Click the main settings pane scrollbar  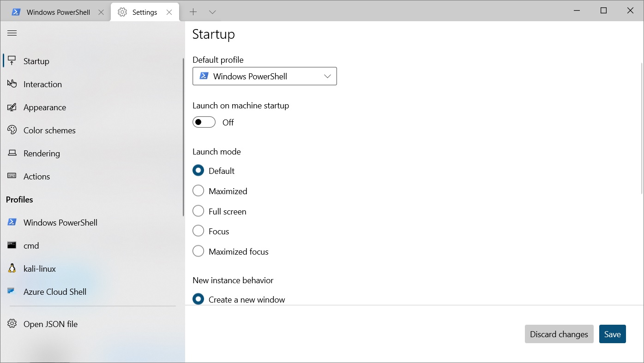(x=642, y=128)
